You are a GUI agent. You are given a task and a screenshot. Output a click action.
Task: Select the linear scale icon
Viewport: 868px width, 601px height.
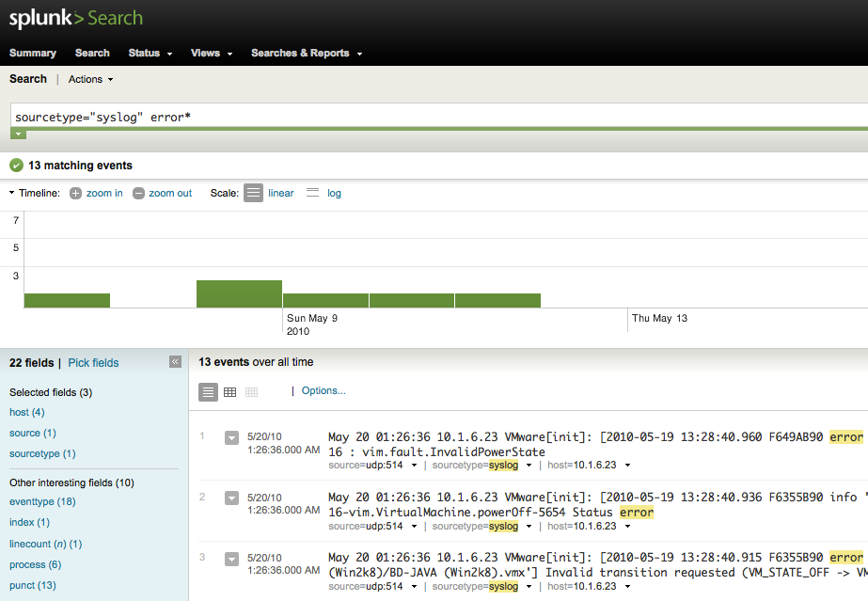coord(254,193)
